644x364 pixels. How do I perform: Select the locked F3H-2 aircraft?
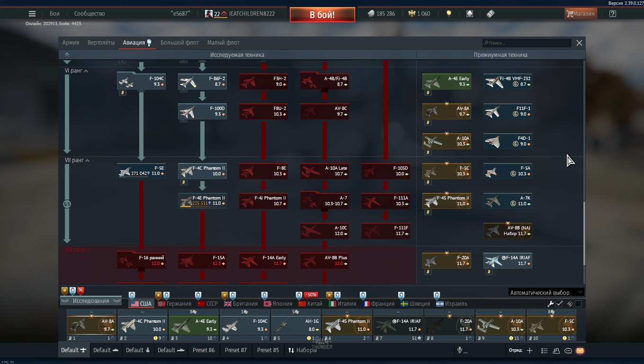click(x=263, y=81)
